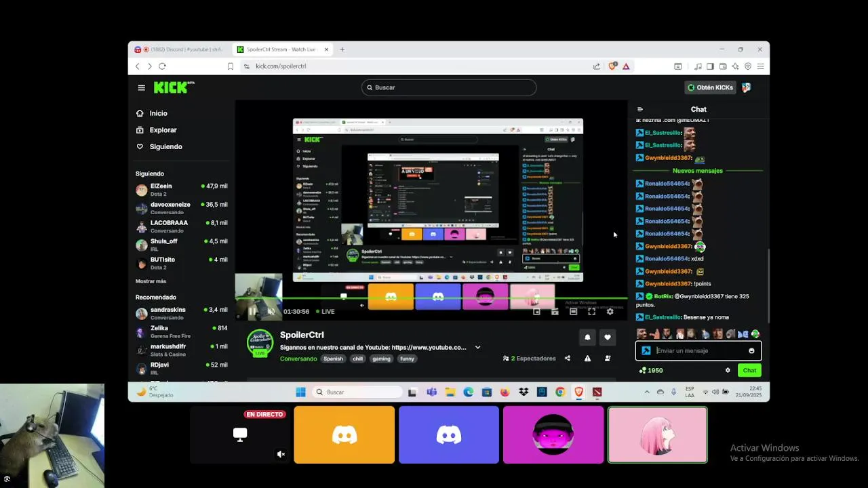Click the Conversando category link
The height and width of the screenshot is (488, 868).
[298, 359]
